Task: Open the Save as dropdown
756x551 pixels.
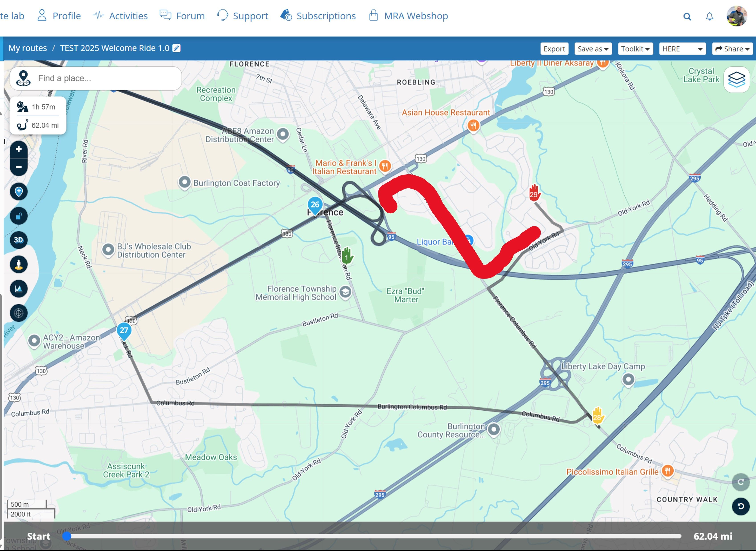Action: pyautogui.click(x=593, y=49)
